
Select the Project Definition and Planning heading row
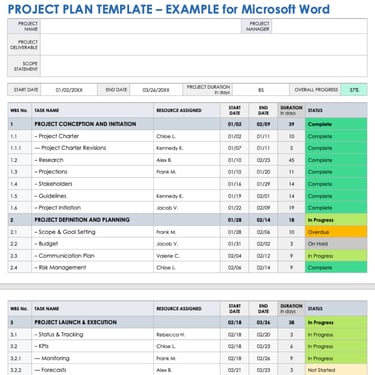187,220
